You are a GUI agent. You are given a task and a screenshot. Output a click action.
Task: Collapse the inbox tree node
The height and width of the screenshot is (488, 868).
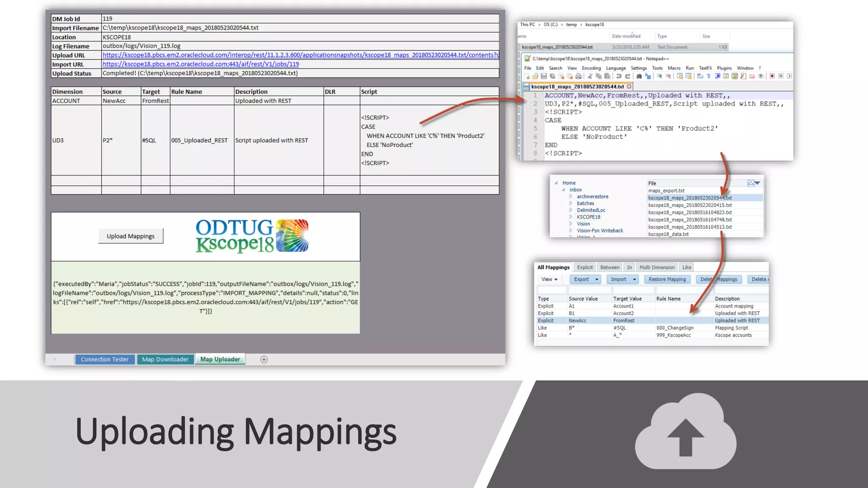[x=563, y=190]
